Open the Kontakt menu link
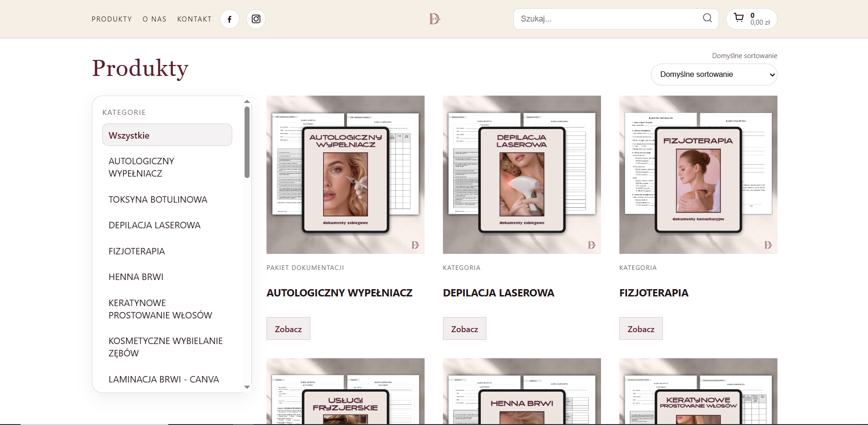The width and height of the screenshot is (868, 425). (194, 19)
